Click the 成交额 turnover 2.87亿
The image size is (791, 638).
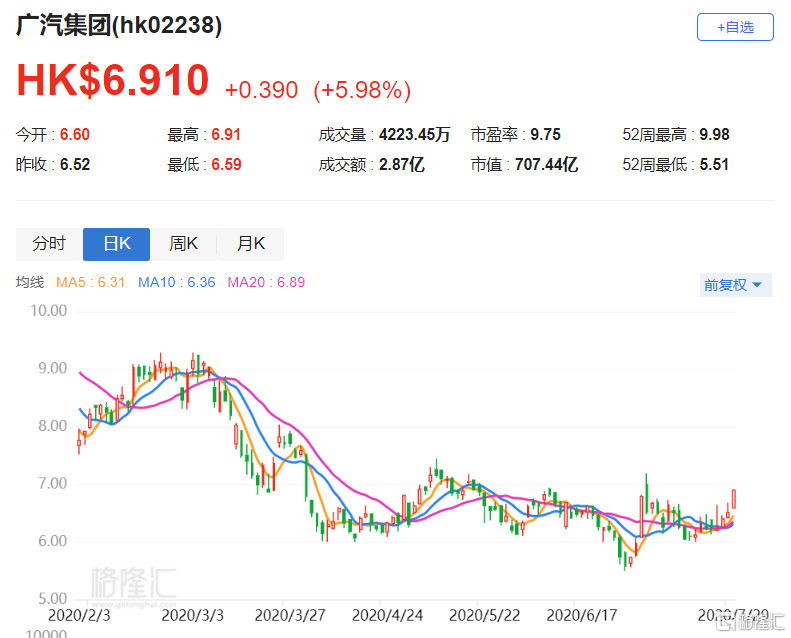[x=402, y=164]
